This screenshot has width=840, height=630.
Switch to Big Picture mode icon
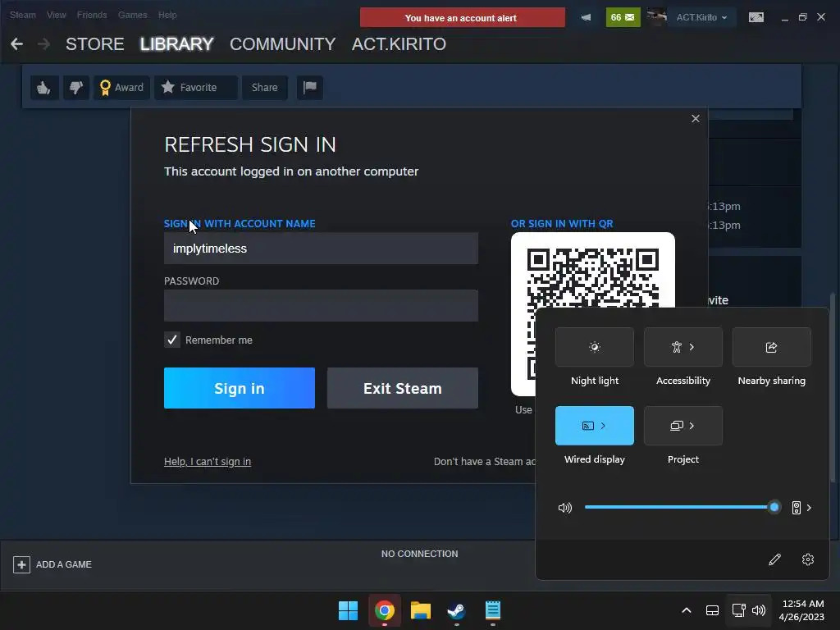[756, 18]
